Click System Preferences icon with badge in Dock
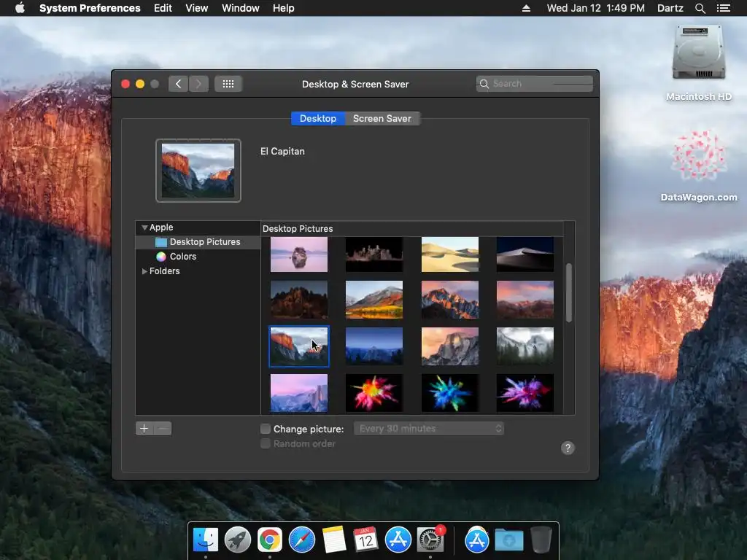 click(430, 540)
